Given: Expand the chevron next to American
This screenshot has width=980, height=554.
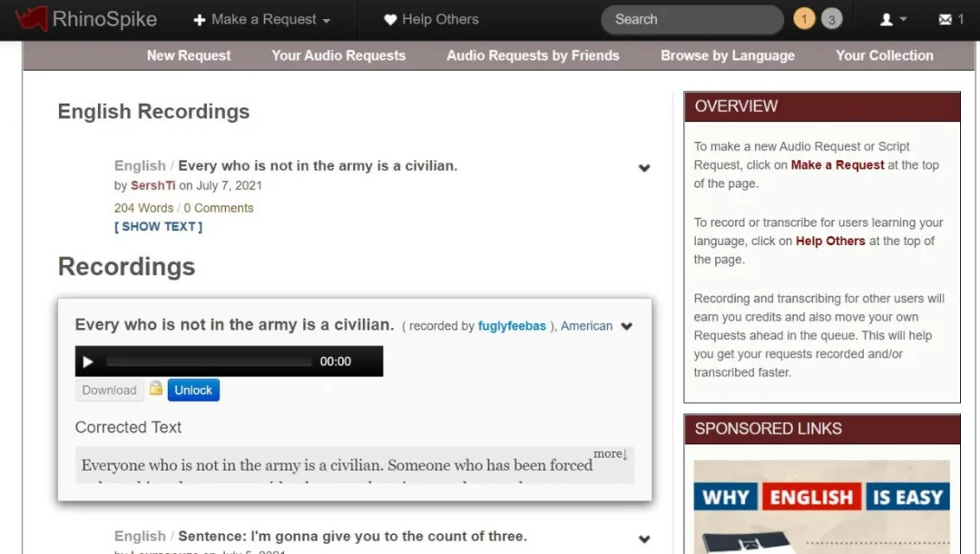Looking at the screenshot, I should [x=627, y=326].
